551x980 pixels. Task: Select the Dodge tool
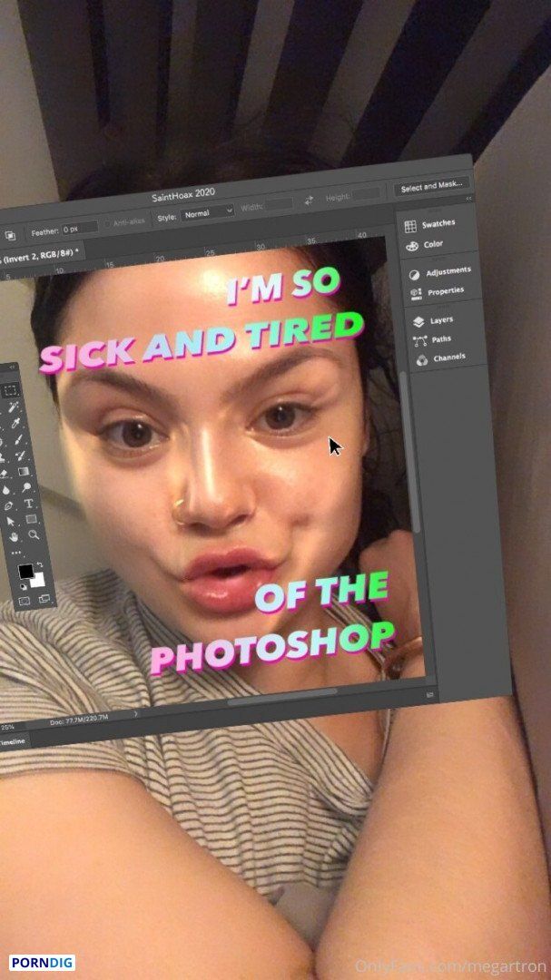click(26, 487)
